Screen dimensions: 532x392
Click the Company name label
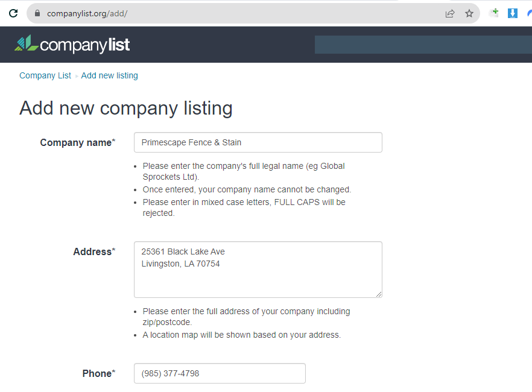76,142
